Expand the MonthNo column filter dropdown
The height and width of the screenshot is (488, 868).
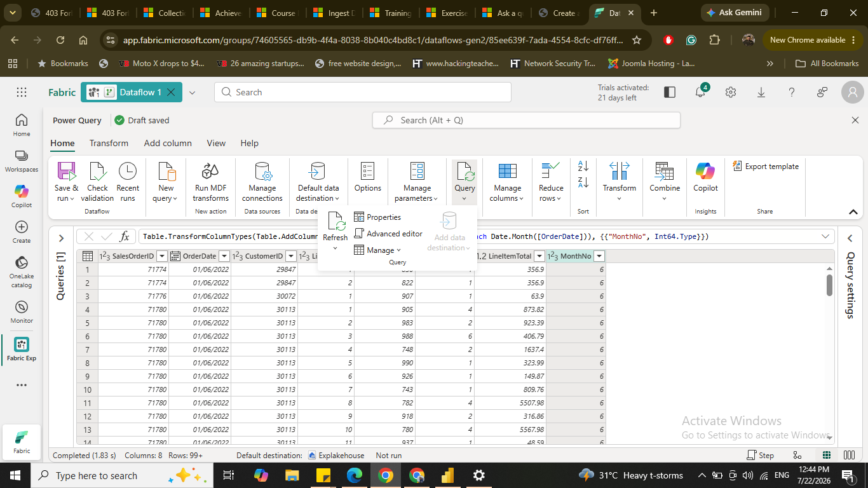click(x=598, y=256)
